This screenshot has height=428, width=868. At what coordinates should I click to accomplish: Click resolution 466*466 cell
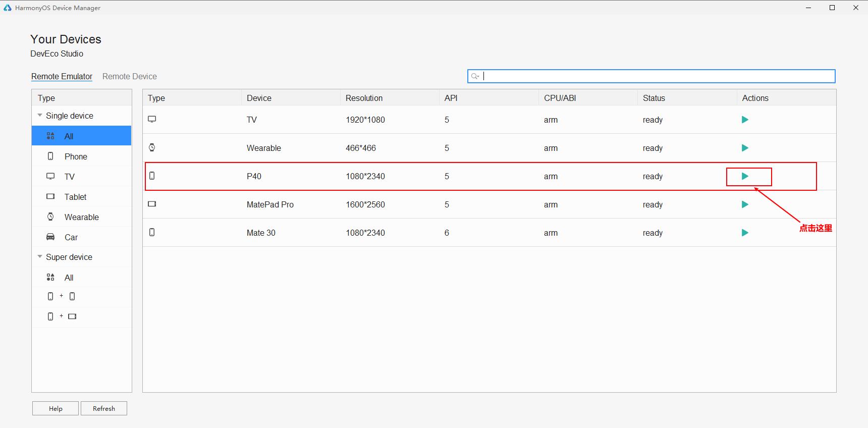click(x=361, y=148)
